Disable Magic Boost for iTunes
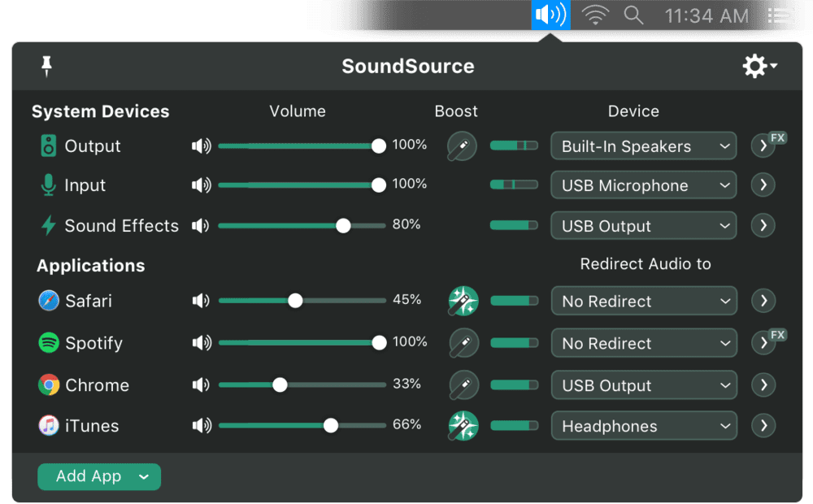Viewport: 813px width, 504px height. tap(463, 426)
